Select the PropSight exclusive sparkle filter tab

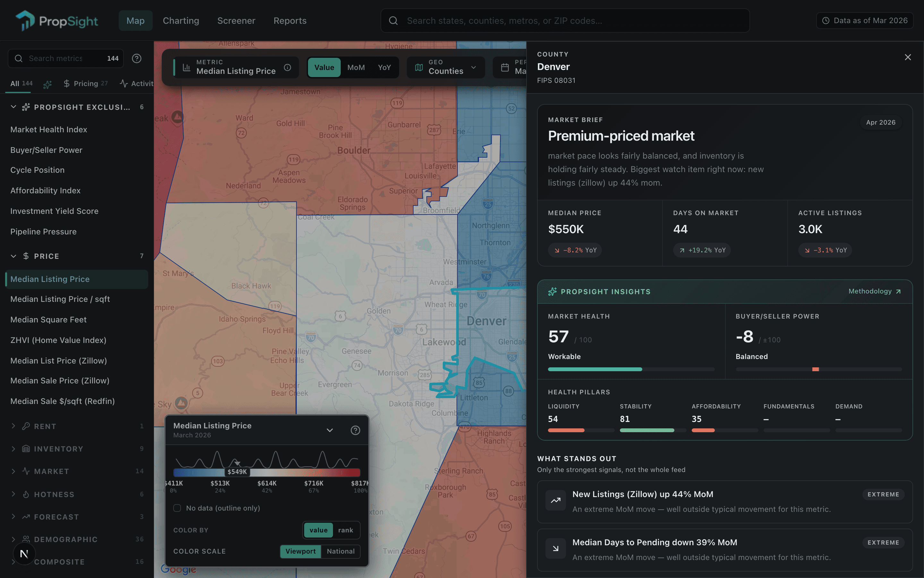click(x=47, y=84)
